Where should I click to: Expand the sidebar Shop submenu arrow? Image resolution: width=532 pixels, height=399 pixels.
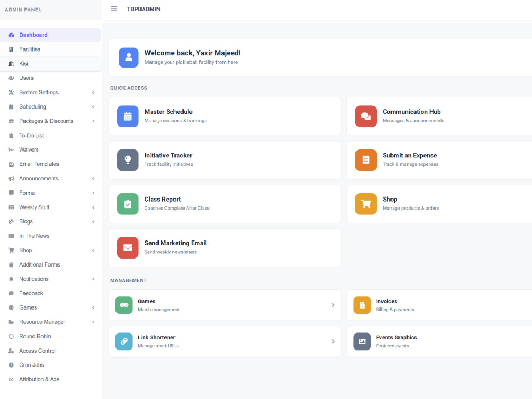pyautogui.click(x=93, y=251)
